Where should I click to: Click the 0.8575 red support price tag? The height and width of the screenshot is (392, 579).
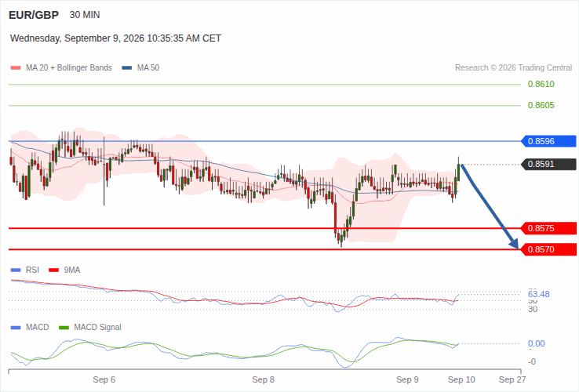(548, 228)
